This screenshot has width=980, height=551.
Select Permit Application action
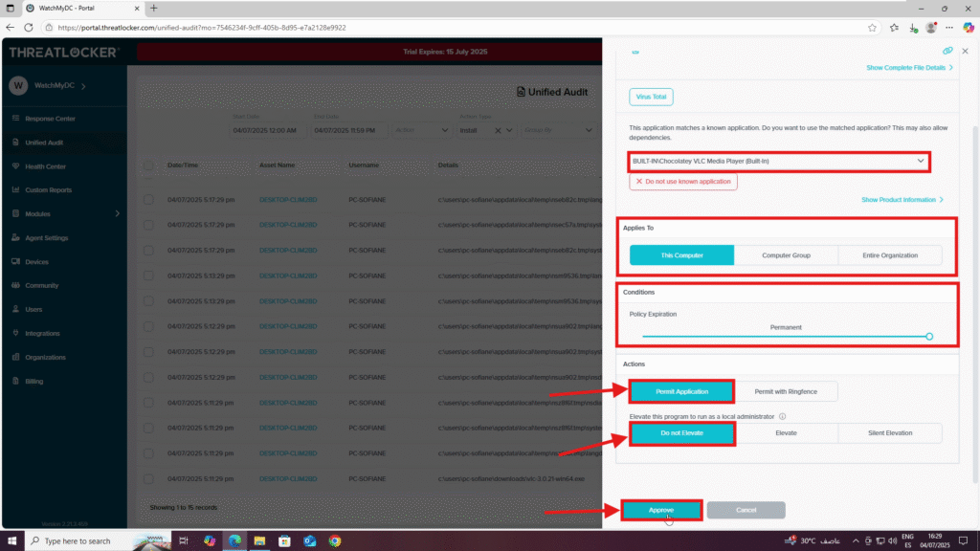coord(681,391)
